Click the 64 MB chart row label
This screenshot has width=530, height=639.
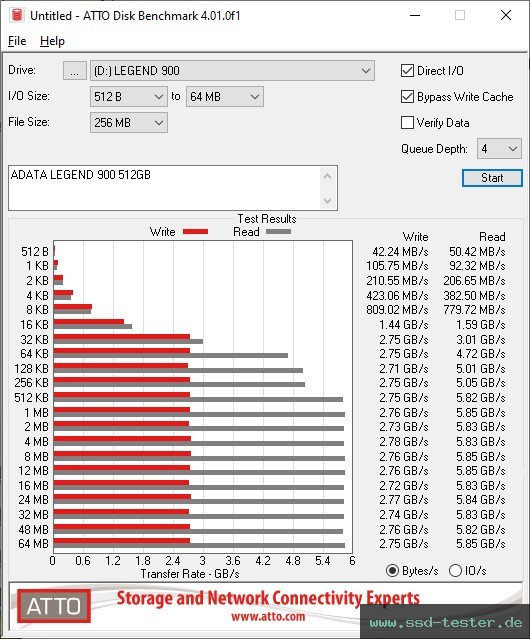tap(33, 544)
